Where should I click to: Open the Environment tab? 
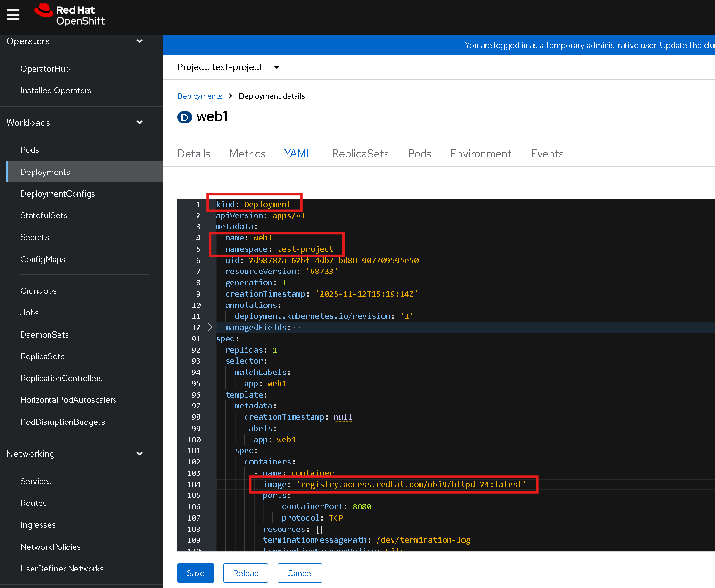pyautogui.click(x=480, y=154)
